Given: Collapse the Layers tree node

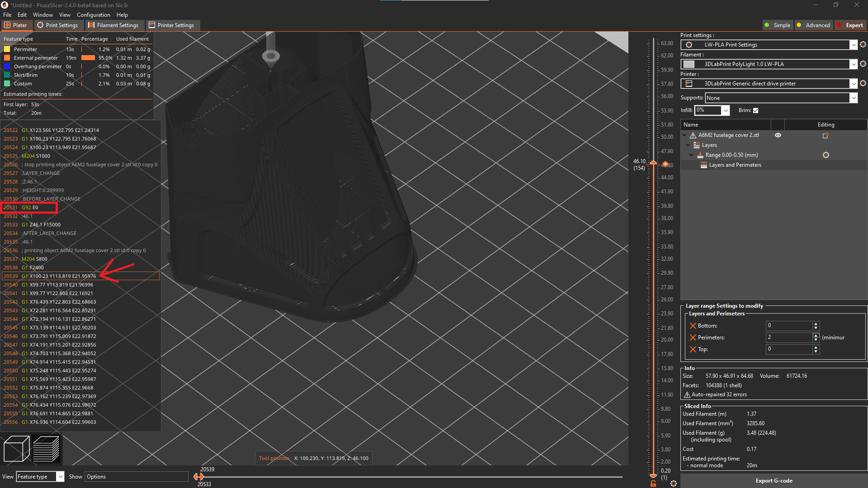Looking at the screenshot, I should coord(689,145).
